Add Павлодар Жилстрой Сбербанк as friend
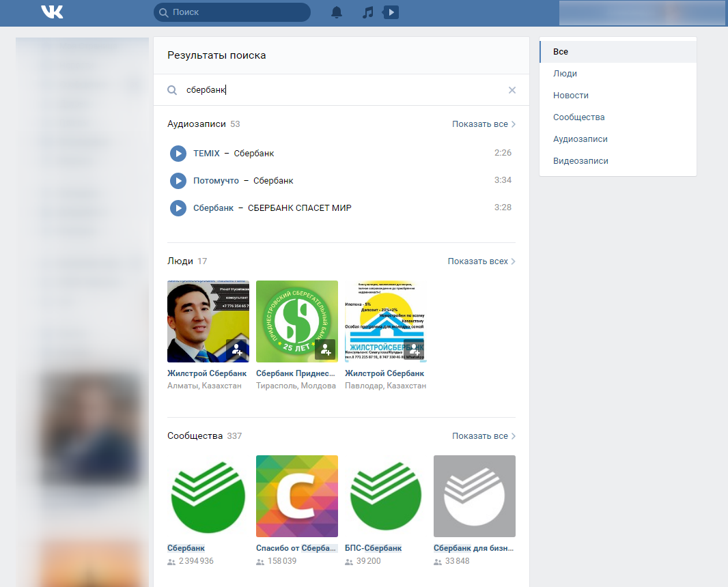The image size is (728, 587). pos(414,349)
